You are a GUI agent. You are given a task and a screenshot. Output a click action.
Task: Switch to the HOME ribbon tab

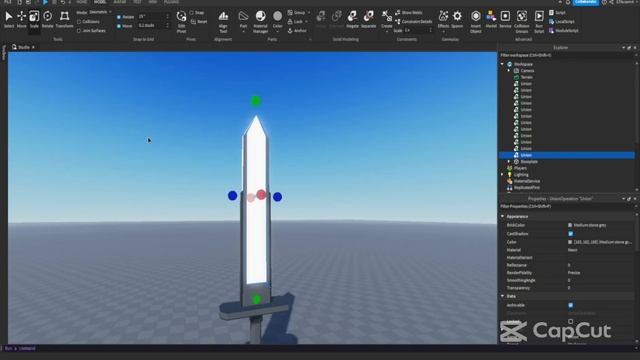pos(82,2)
